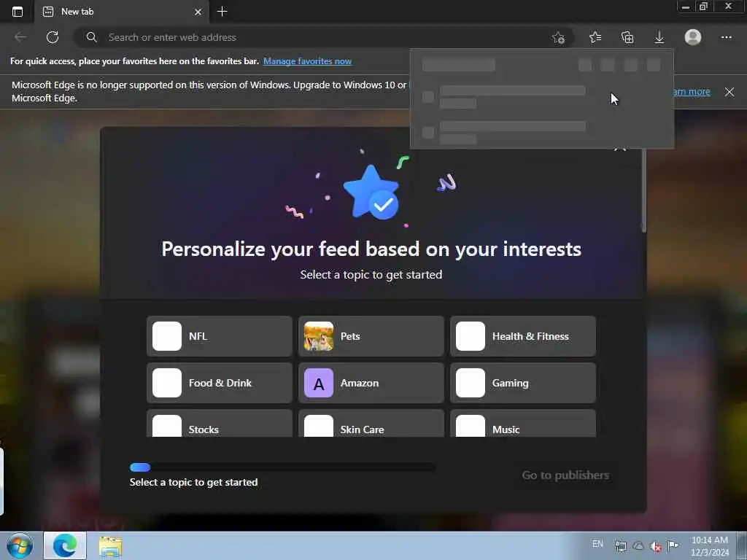Click the purple Amazon letter A icon
This screenshot has width=747, height=560.
click(319, 383)
